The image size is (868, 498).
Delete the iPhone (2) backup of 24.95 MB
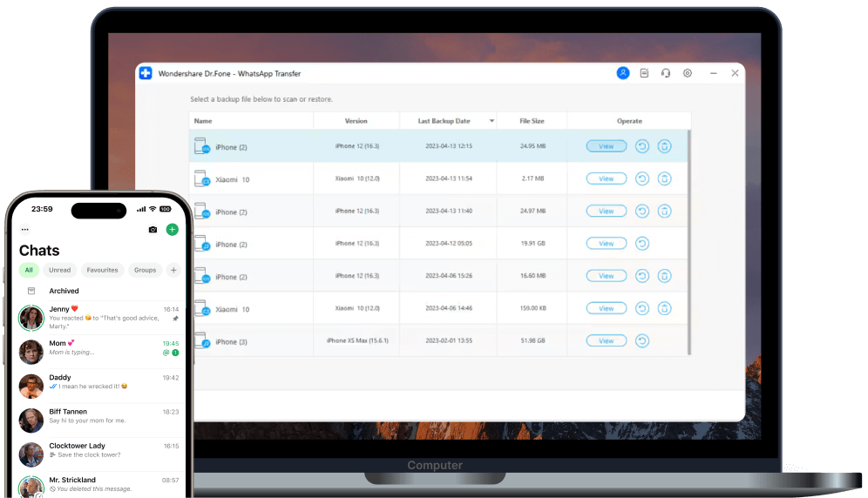(664, 146)
